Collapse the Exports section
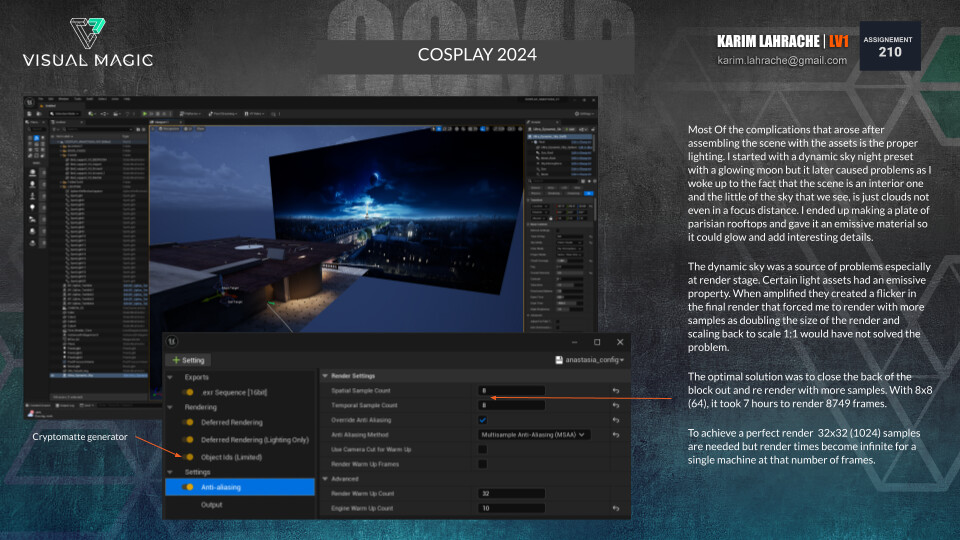Image resolution: width=960 pixels, height=540 pixels. (x=171, y=377)
